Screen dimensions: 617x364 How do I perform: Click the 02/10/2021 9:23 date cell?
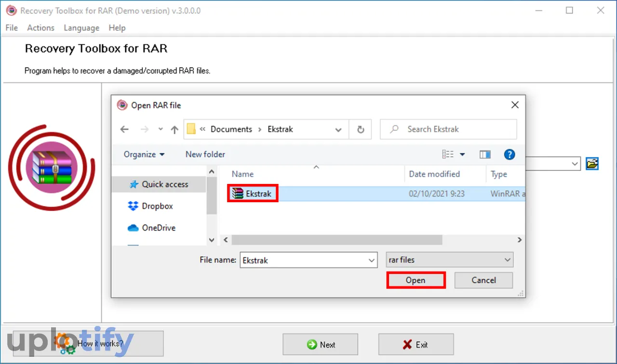coord(437,194)
